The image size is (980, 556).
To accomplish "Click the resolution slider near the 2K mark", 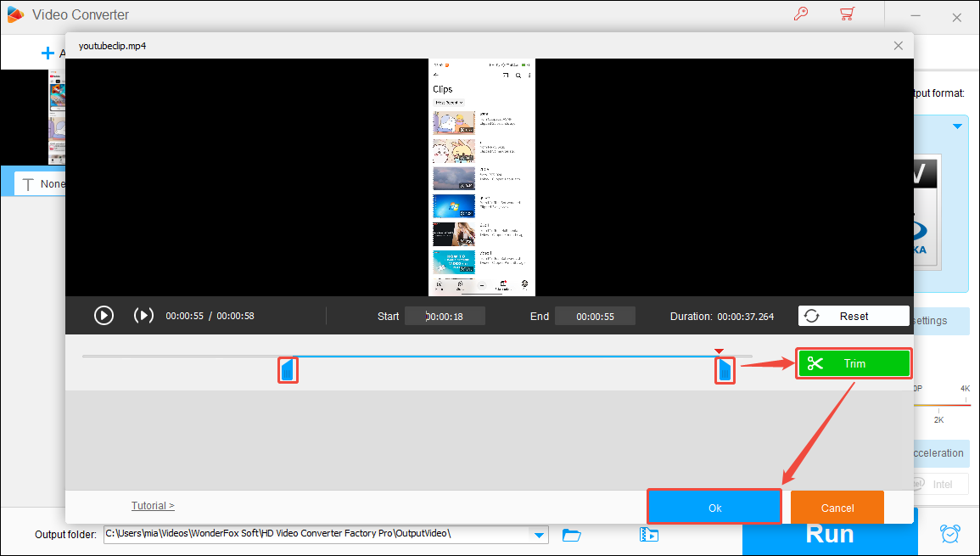I will [x=938, y=403].
